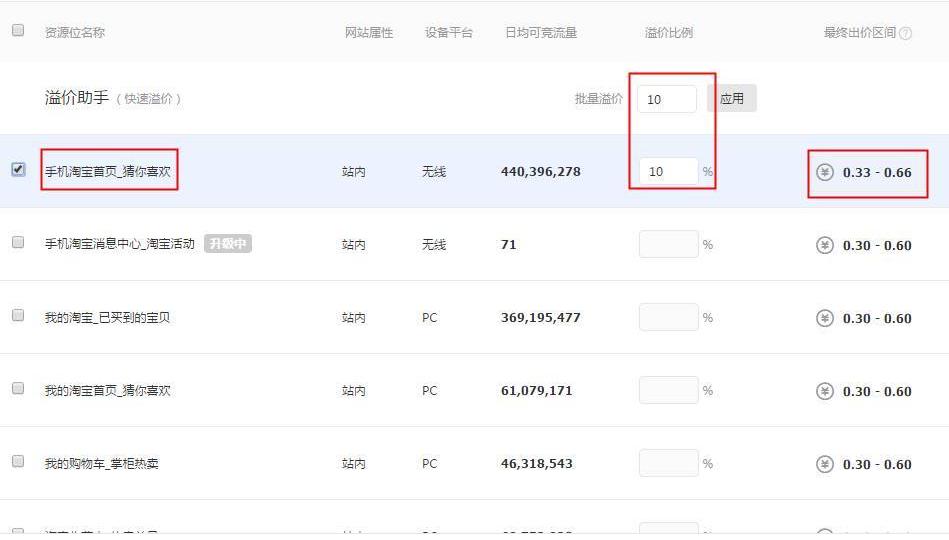Click the 升级中 badge

pos(228,244)
